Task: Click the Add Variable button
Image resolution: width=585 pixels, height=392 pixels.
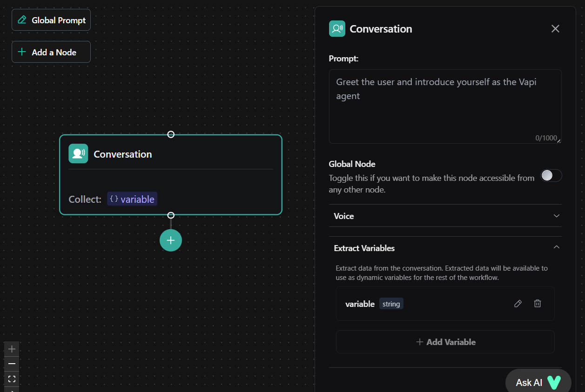Action: (445, 342)
